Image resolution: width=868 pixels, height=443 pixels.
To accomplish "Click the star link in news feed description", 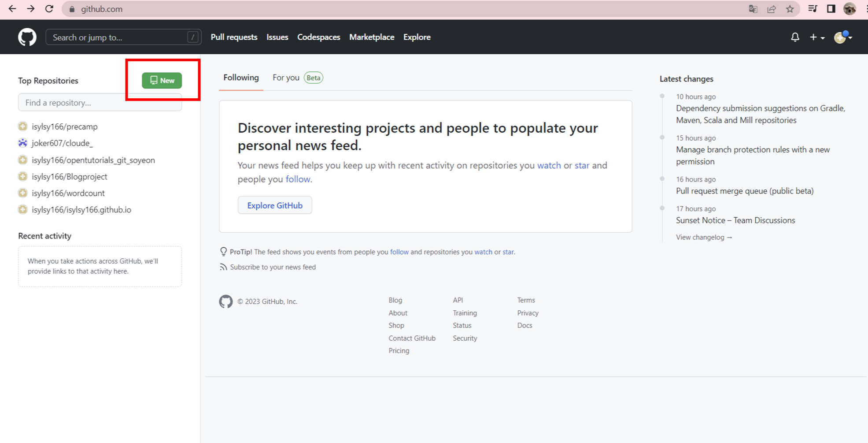I will click(582, 165).
